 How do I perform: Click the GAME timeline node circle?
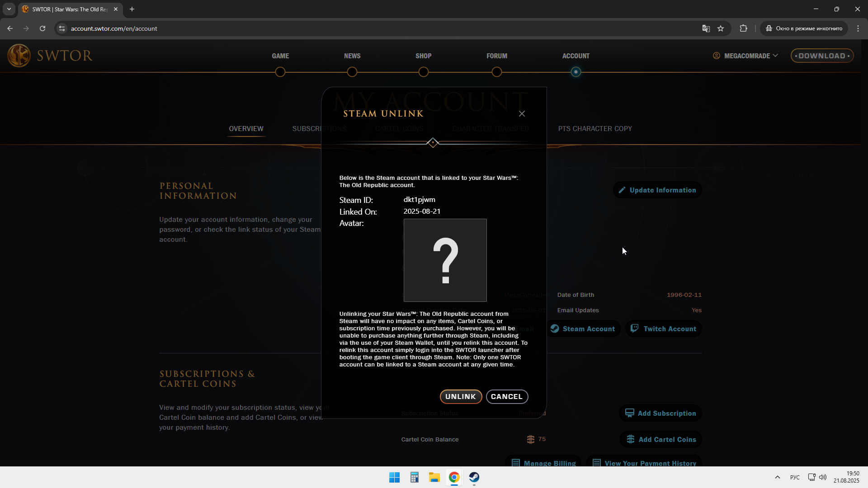tap(280, 72)
